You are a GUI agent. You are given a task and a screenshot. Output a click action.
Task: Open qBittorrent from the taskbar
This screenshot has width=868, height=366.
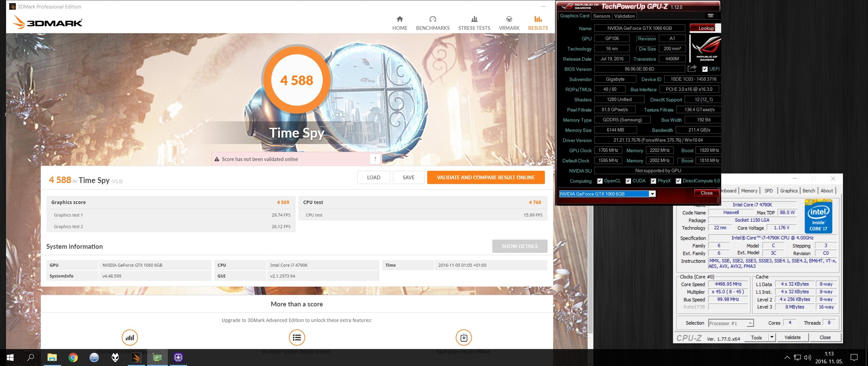tap(94, 358)
